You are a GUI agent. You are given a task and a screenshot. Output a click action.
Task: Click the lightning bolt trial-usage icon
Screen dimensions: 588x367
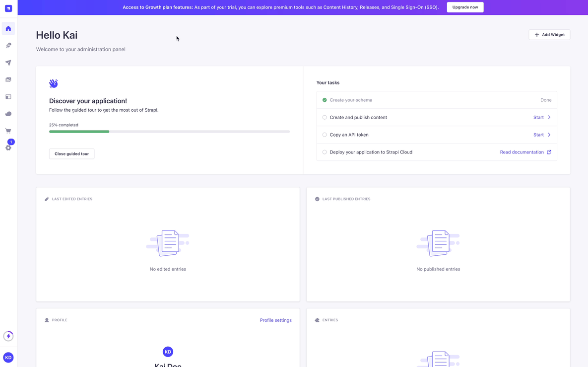[x=8, y=336]
